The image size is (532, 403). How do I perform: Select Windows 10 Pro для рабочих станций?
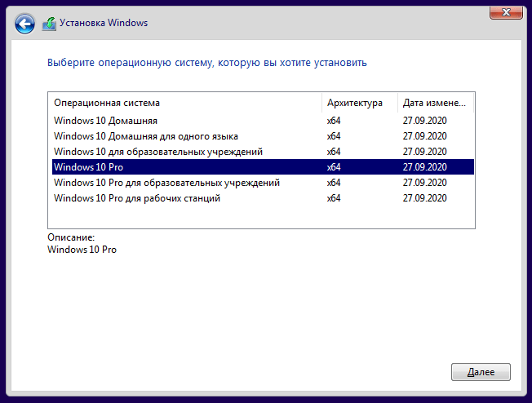point(263,198)
